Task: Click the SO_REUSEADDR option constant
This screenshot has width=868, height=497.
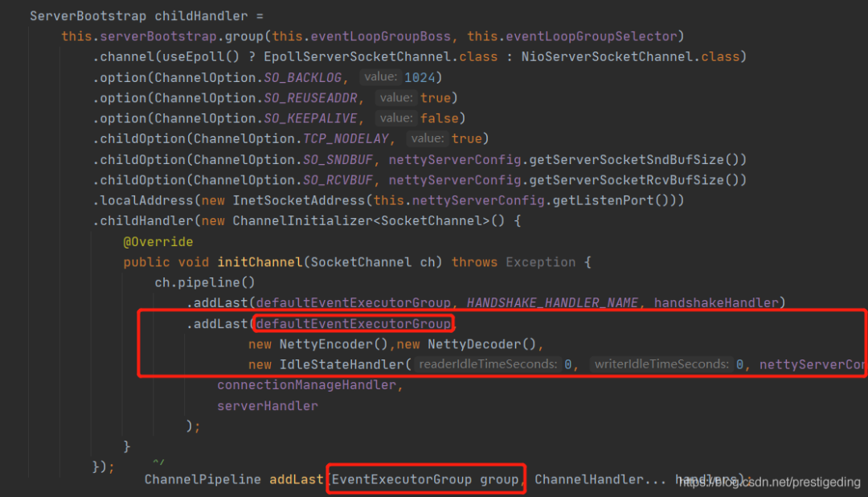Action: point(310,98)
